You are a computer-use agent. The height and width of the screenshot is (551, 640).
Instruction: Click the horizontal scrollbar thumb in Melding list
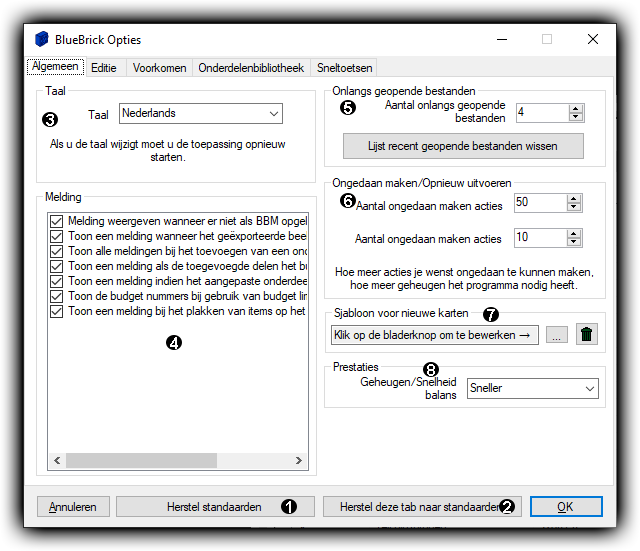141,460
